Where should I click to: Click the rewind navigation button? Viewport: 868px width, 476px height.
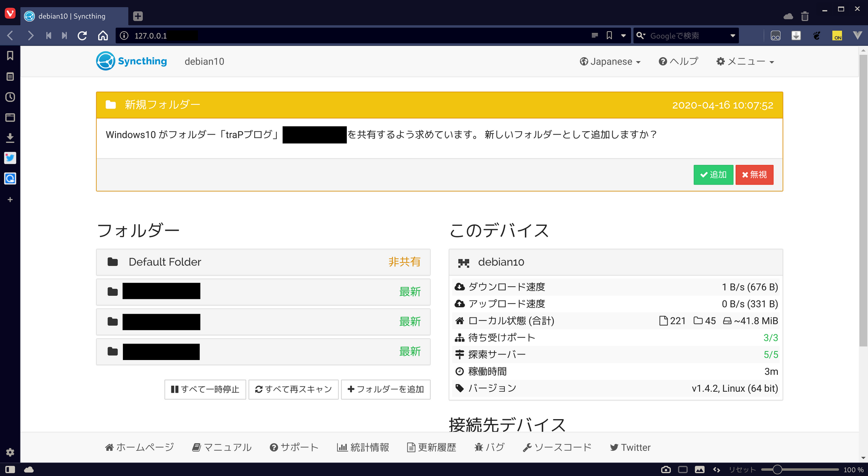tap(49, 36)
